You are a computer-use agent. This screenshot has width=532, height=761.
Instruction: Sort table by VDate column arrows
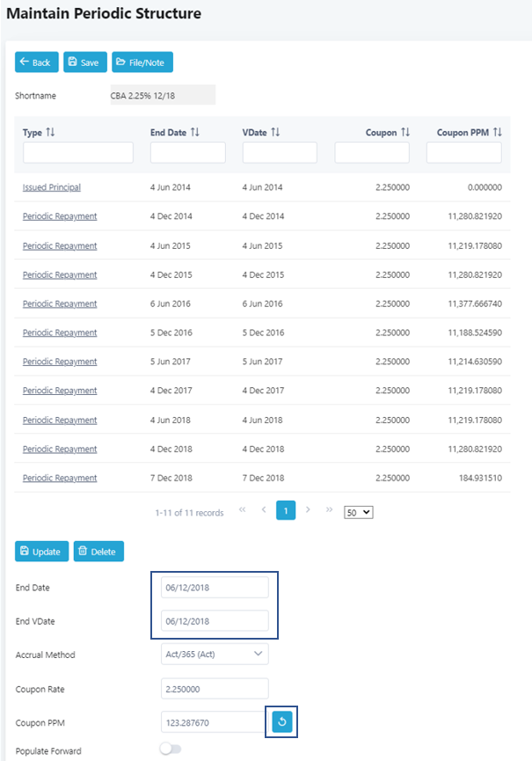275,132
